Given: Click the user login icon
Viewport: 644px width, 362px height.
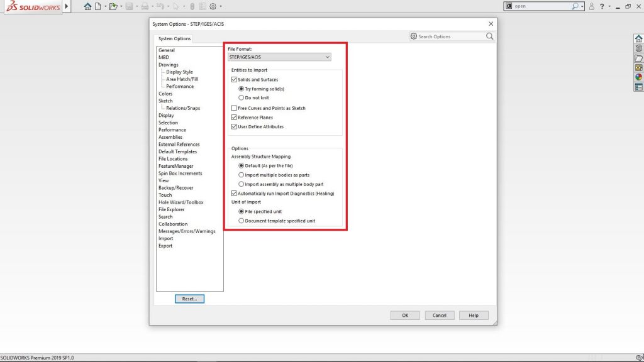Looking at the screenshot, I should (591, 6).
